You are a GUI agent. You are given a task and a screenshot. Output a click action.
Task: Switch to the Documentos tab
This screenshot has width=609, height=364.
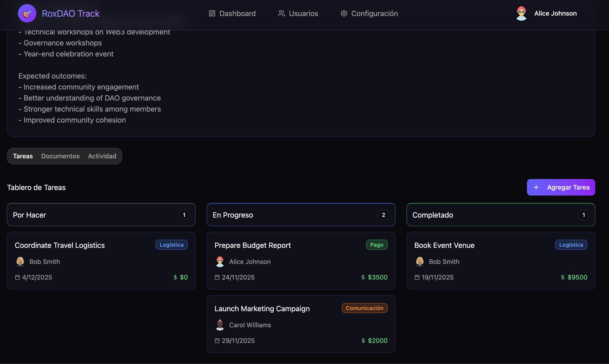point(60,156)
